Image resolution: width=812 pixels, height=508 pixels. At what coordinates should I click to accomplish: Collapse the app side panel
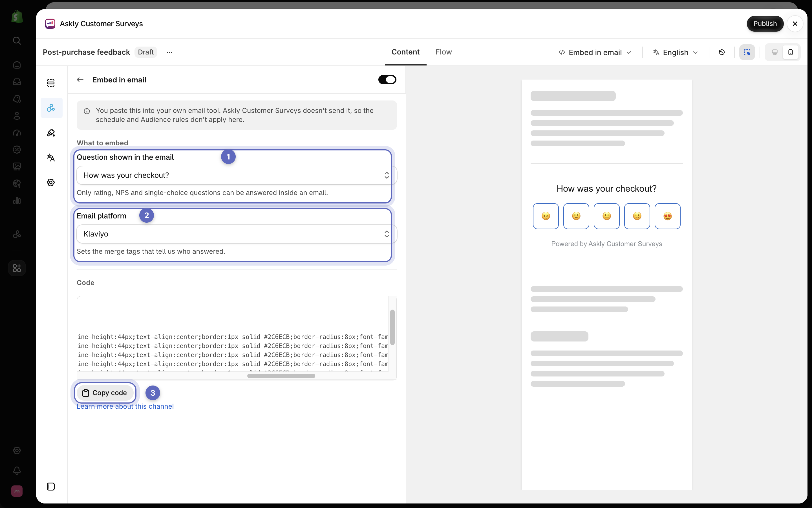point(51,487)
